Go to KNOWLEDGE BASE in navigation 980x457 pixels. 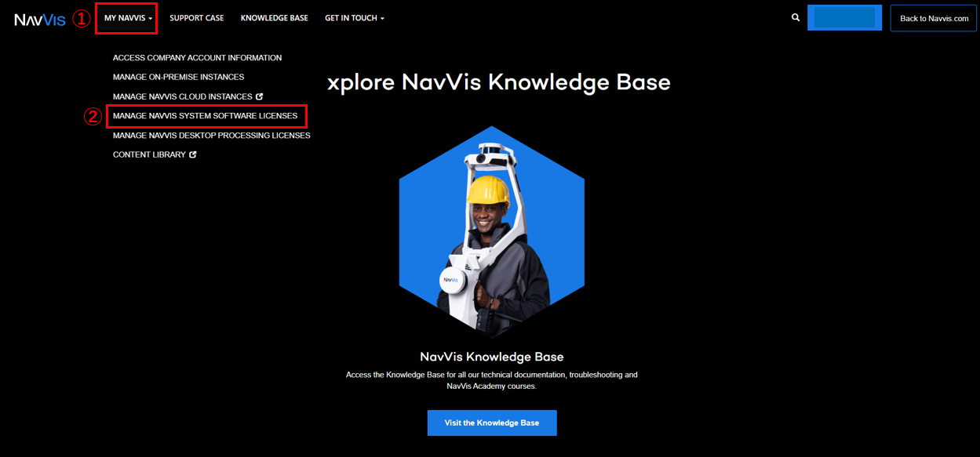click(275, 18)
